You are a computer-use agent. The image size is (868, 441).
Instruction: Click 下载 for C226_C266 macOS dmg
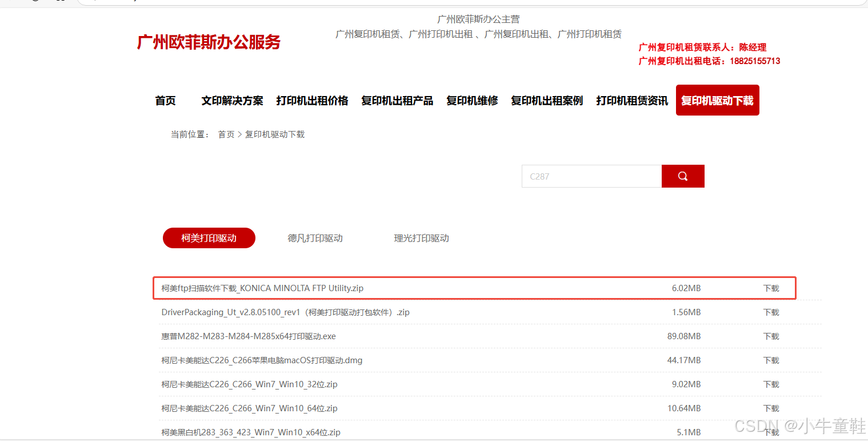[x=771, y=360]
